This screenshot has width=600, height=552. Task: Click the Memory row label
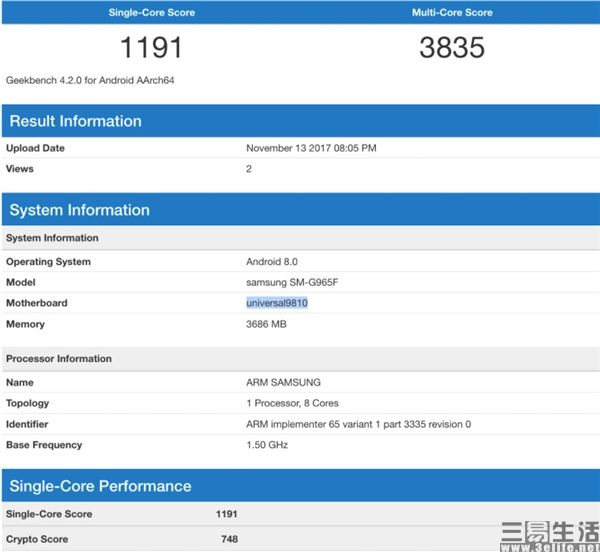point(25,324)
